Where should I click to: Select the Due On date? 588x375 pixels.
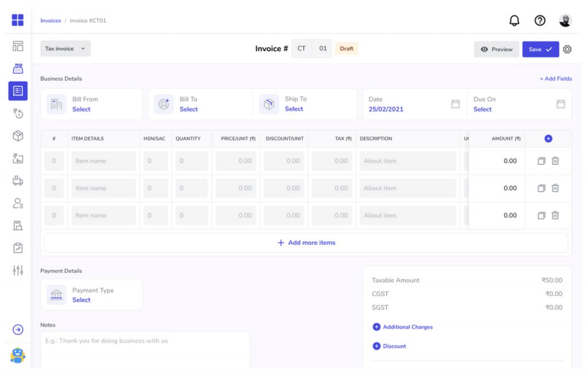(482, 109)
